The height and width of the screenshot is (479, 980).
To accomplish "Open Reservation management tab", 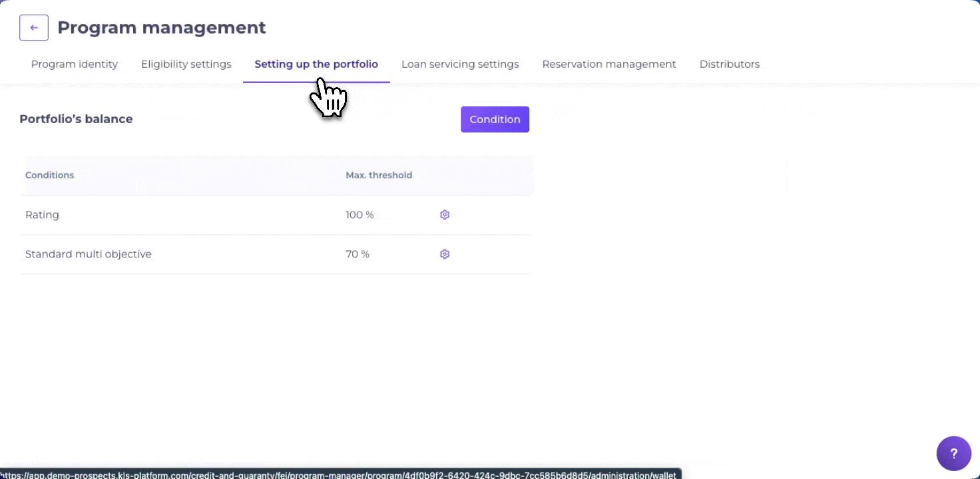I will [609, 65].
